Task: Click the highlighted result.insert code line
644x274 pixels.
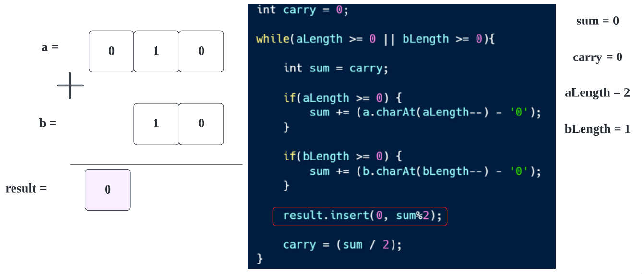Action: point(360,217)
